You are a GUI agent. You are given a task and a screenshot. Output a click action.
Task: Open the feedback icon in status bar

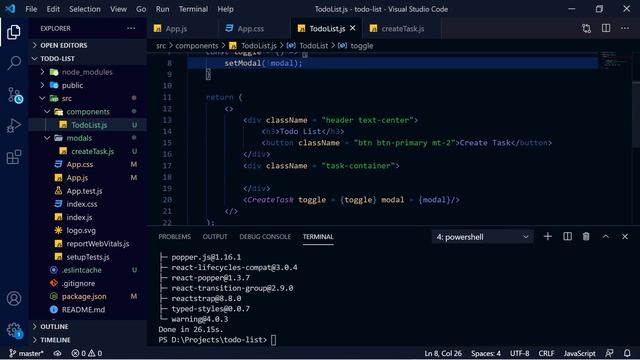point(609,353)
